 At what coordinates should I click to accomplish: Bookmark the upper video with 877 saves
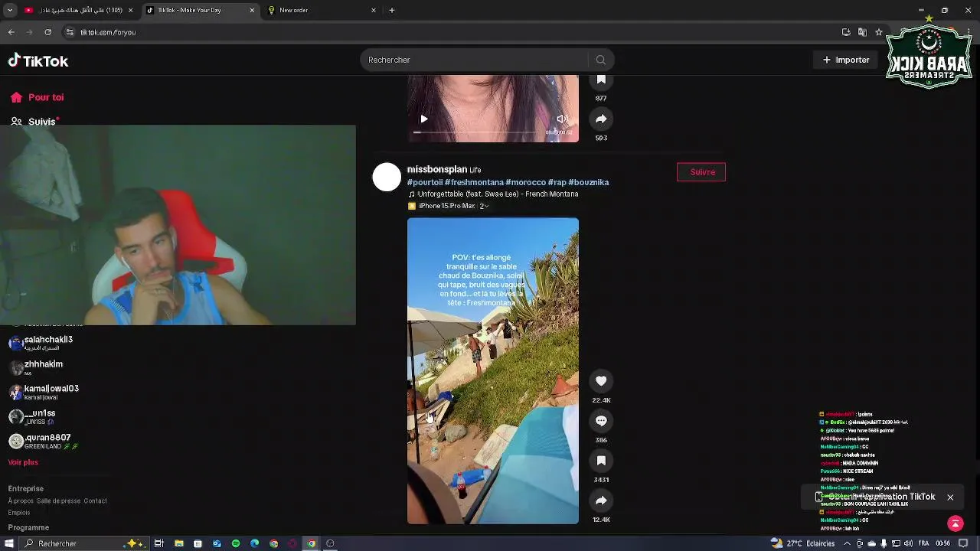[601, 80]
